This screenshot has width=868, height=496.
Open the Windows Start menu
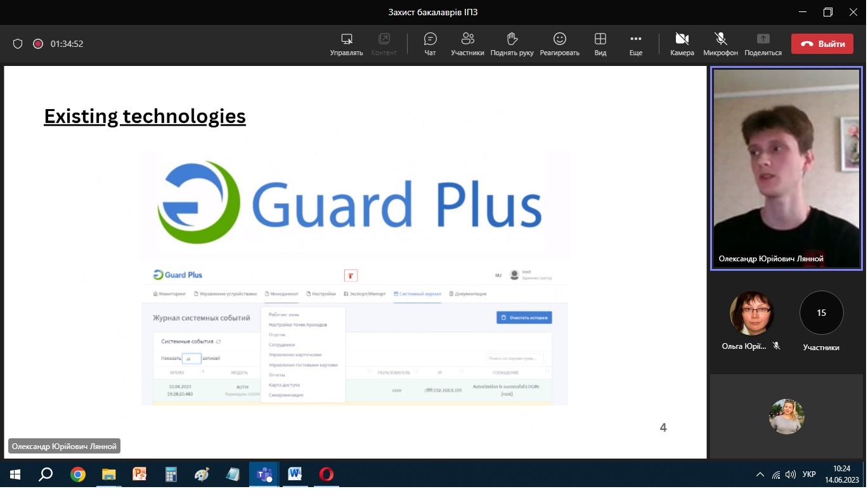coord(15,474)
